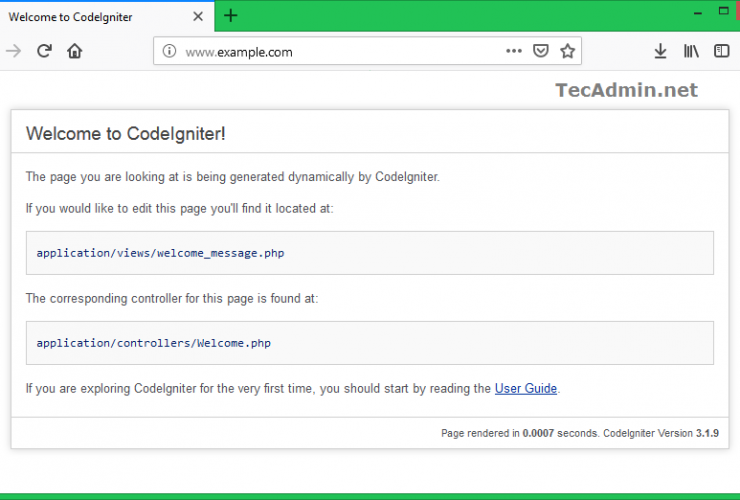
Task: Click the welcome_message.php code block
Action: click(369, 253)
